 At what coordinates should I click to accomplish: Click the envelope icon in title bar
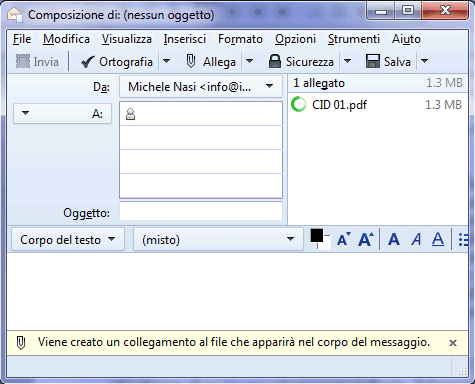pyautogui.click(x=15, y=14)
